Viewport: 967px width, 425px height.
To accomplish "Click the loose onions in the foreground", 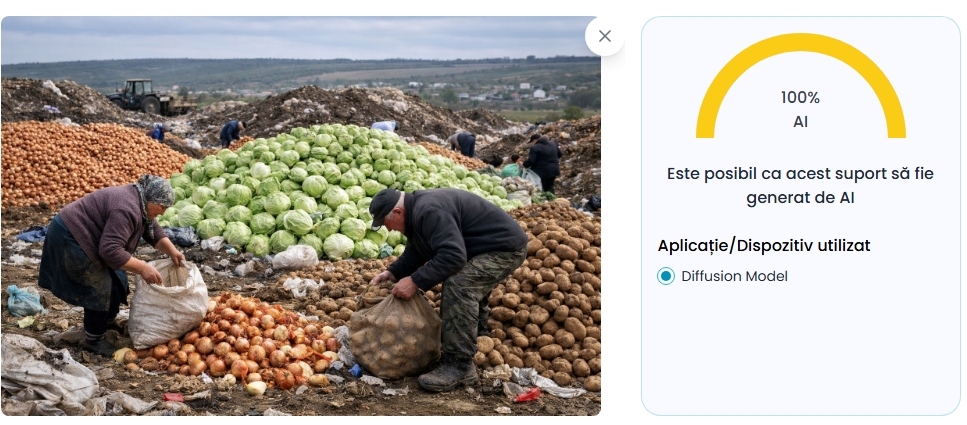I will (234, 342).
